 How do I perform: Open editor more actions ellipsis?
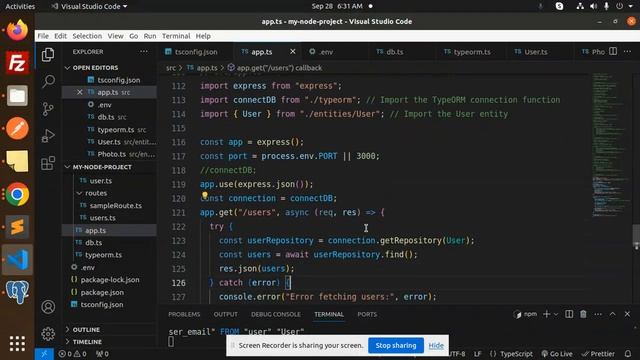click(627, 51)
